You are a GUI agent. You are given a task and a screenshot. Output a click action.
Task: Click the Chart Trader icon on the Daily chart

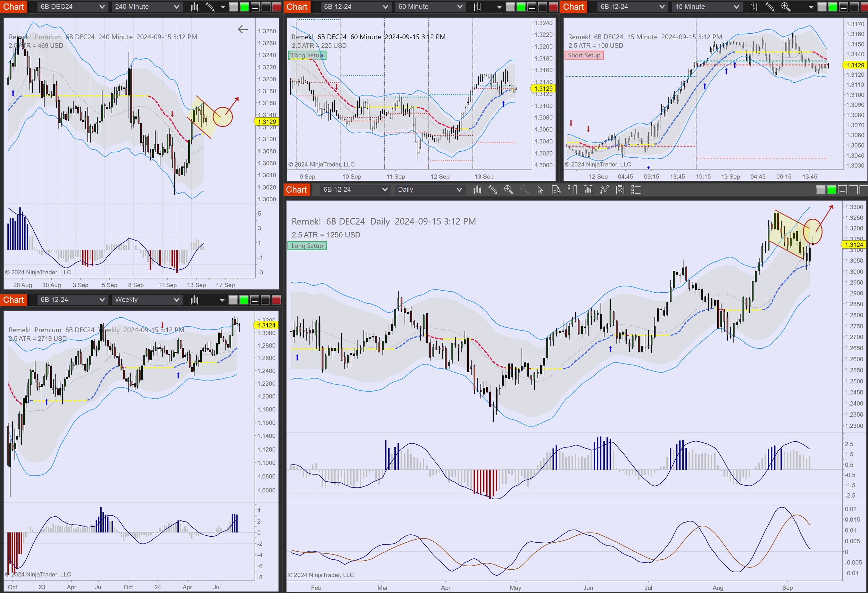click(572, 190)
